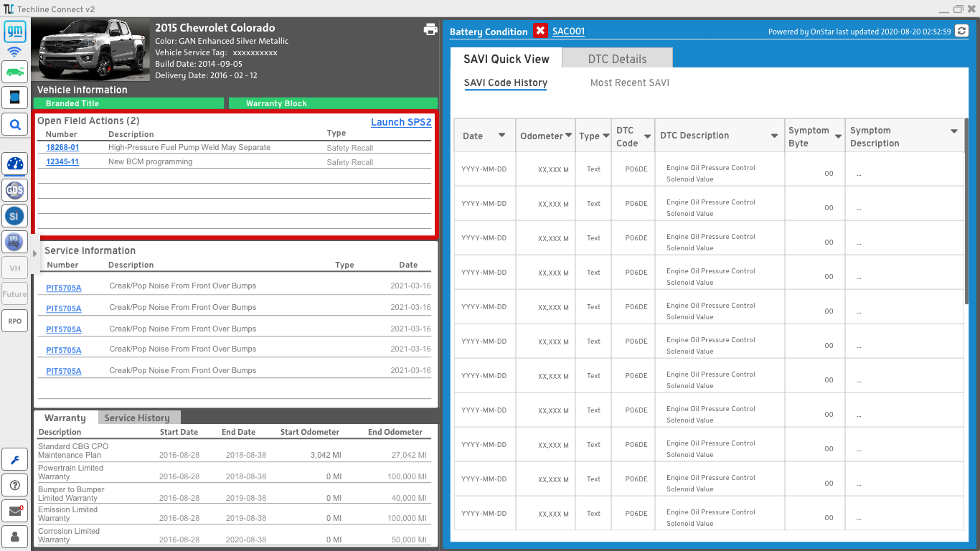Open the Odometer column filter dropdown
Screen dimensions: 980x551
[x=568, y=136]
